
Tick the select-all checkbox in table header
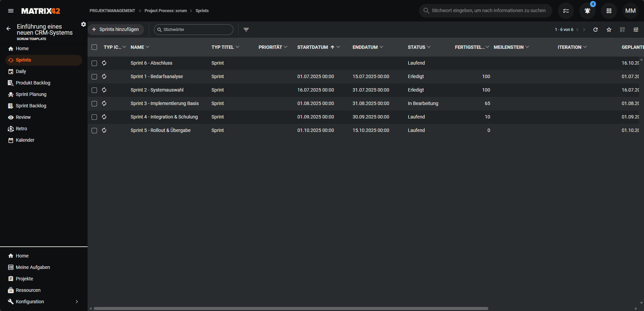coord(94,47)
